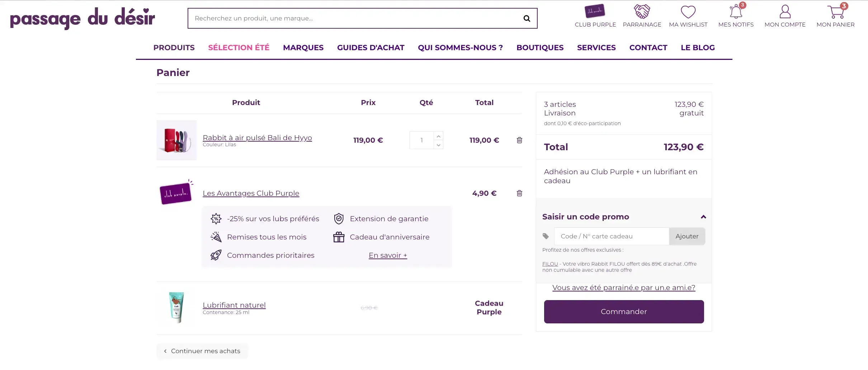
Task: Open the SERVICES menu
Action: 596,48
